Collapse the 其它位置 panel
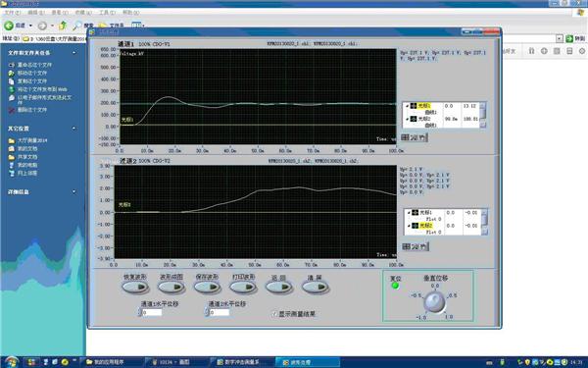 [73, 129]
